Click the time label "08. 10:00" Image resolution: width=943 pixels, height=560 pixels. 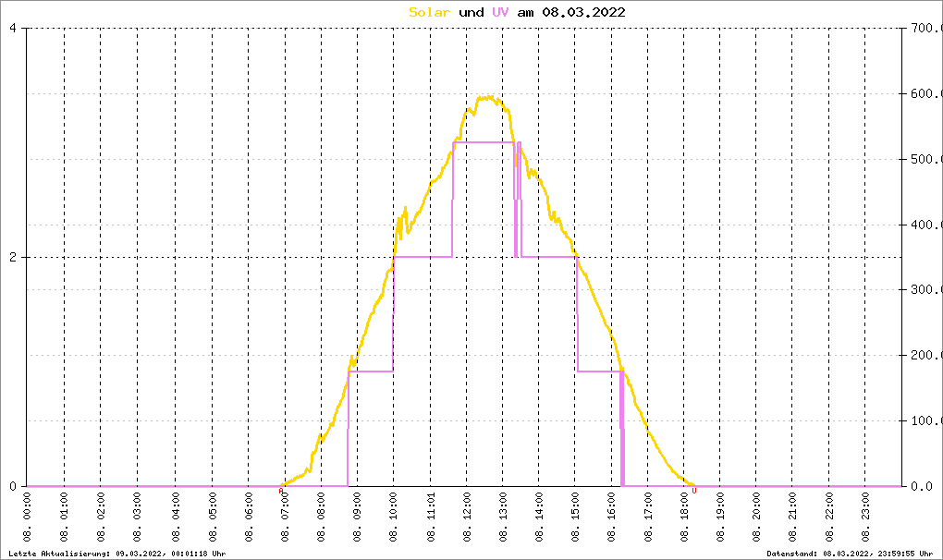(393, 517)
